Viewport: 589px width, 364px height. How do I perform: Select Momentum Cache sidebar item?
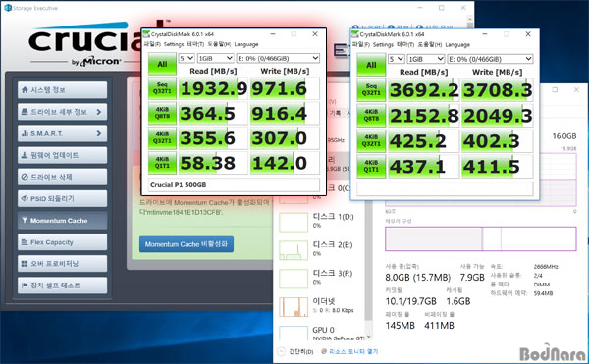pyautogui.click(x=62, y=221)
